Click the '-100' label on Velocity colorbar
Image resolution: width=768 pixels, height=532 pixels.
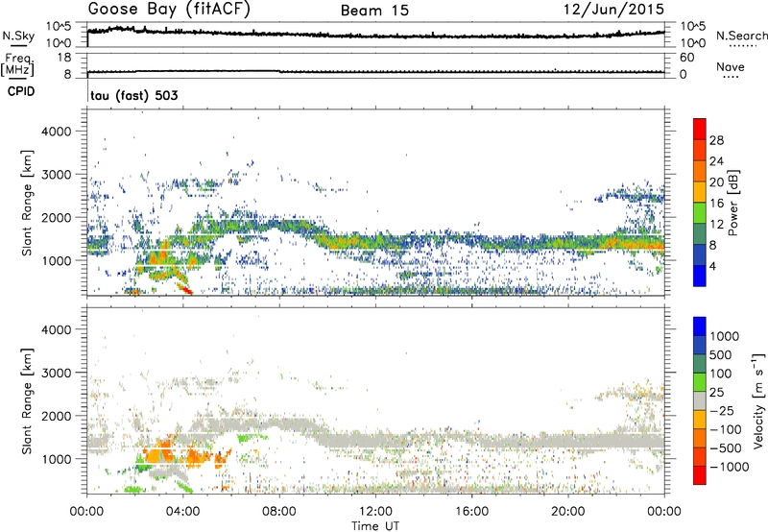[x=726, y=429]
